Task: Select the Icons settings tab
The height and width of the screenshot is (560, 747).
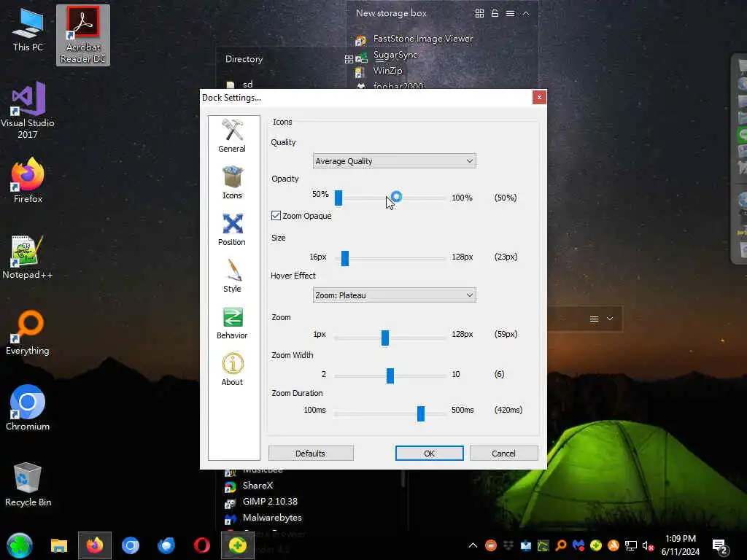Action: coord(232,182)
